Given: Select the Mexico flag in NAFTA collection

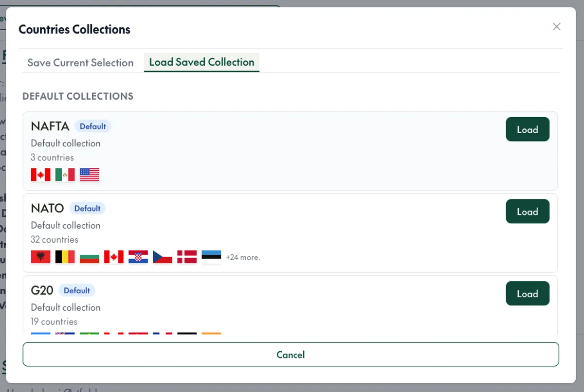Looking at the screenshot, I should (65, 174).
